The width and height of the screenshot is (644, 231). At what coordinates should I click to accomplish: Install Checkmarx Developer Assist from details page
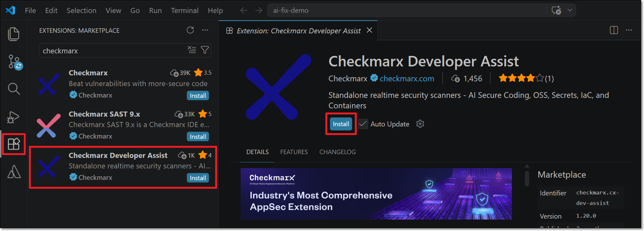pyautogui.click(x=341, y=124)
